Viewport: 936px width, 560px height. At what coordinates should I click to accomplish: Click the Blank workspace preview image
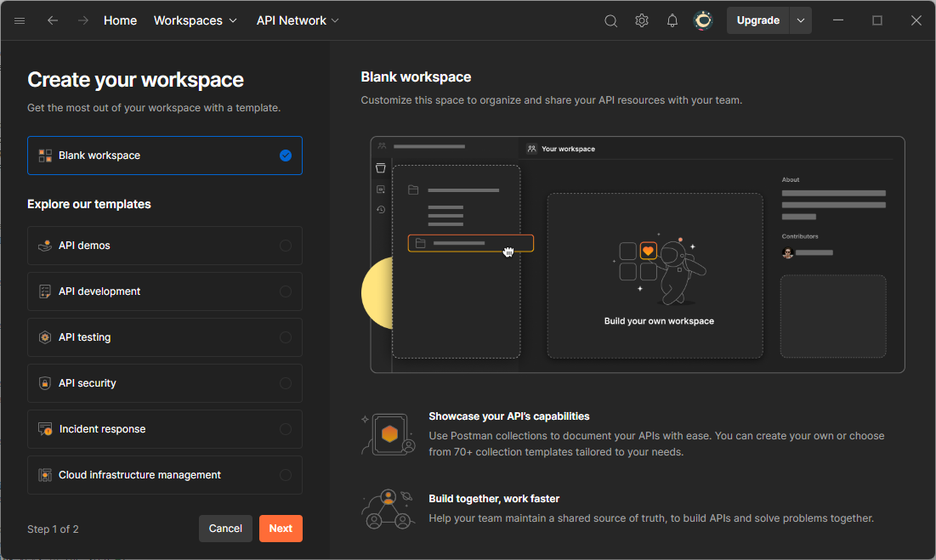pos(638,255)
